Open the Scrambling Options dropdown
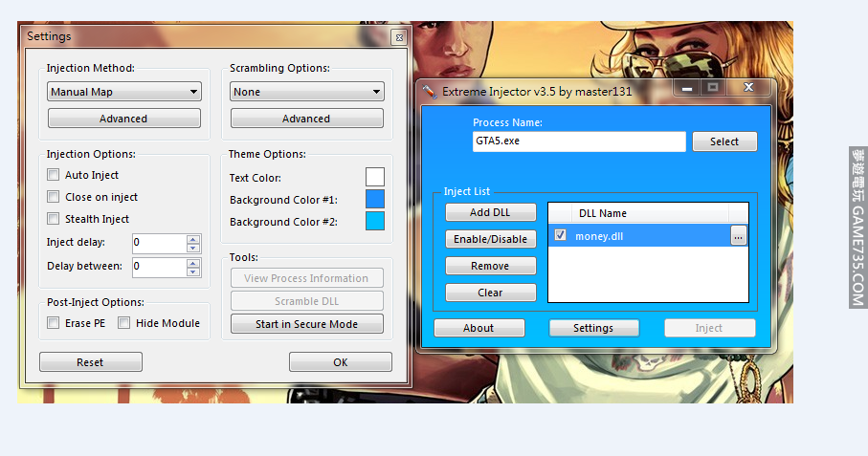This screenshot has height=456, width=868. (x=306, y=92)
